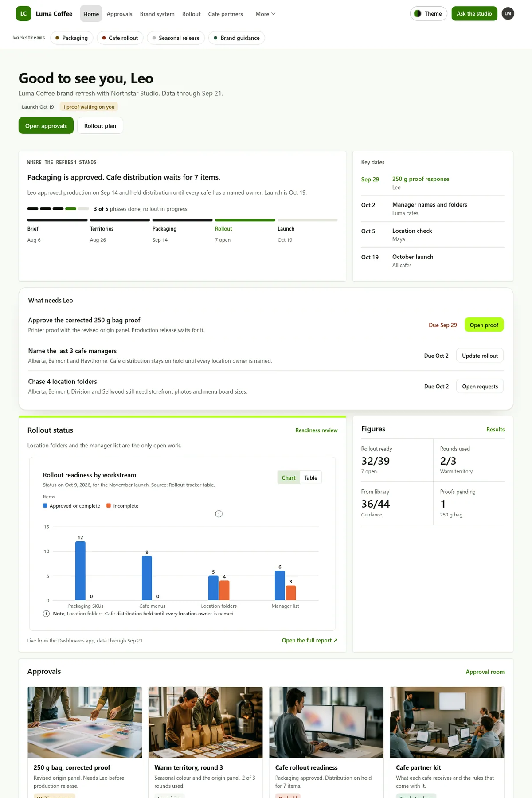
Task: Click the 'Chase 4 location folders' title
Action: point(63,382)
